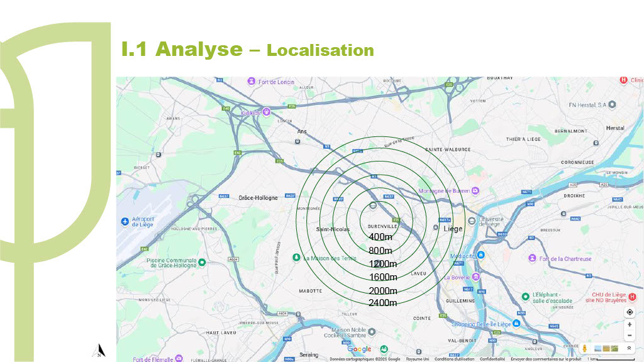Screen dimensions: 644x362
Task: Open the Confidentialité link
Action: [x=492, y=359]
